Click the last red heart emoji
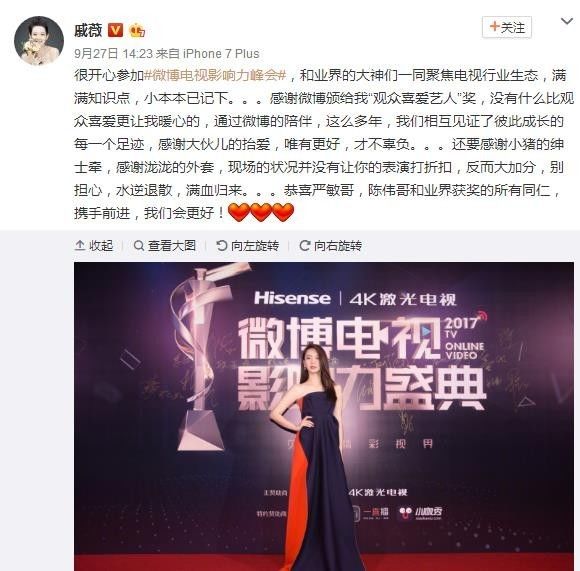The width and height of the screenshot is (580, 571). click(283, 213)
